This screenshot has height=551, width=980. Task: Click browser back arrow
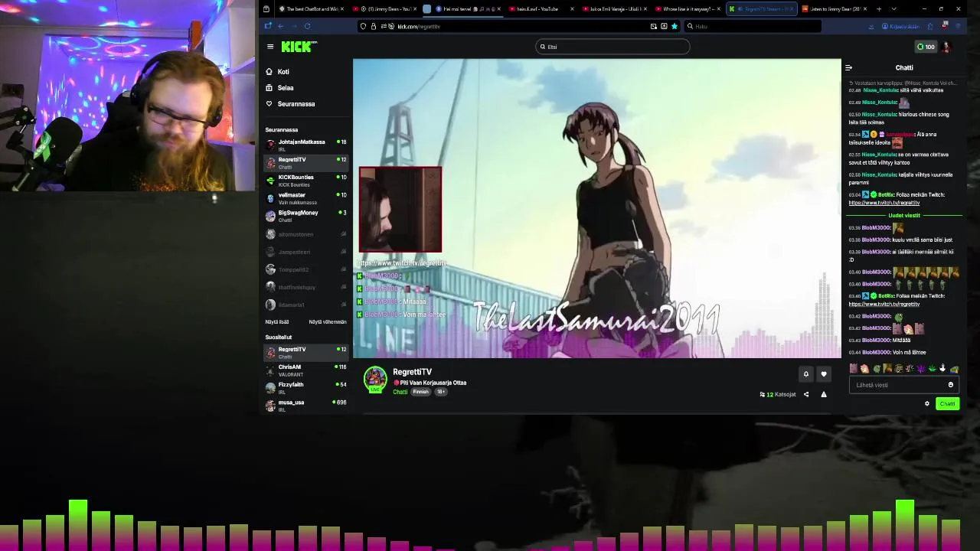pyautogui.click(x=280, y=26)
